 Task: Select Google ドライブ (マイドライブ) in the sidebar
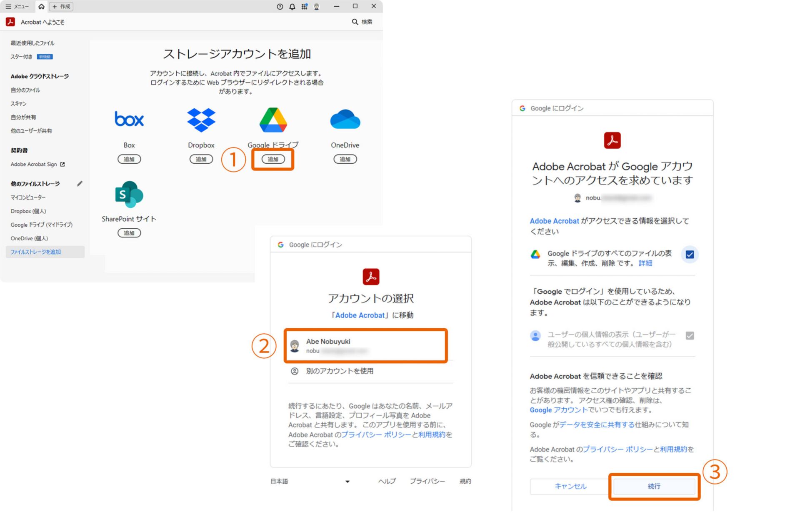42,225
